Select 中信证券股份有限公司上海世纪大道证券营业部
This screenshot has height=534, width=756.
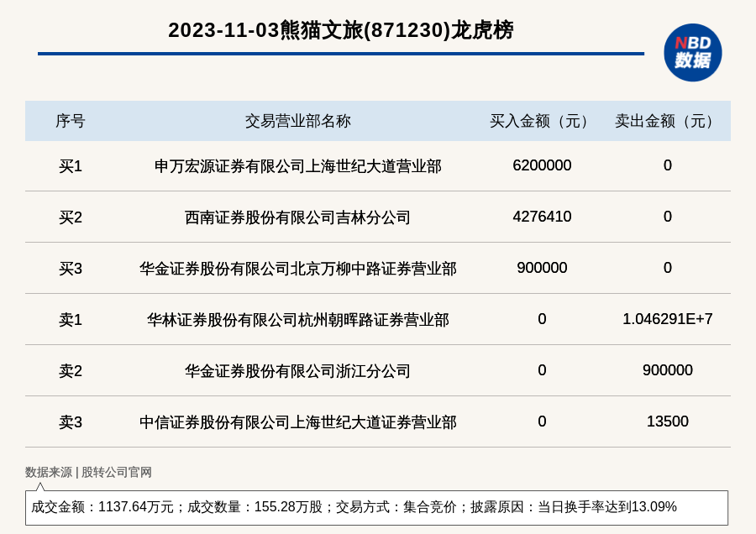(298, 422)
